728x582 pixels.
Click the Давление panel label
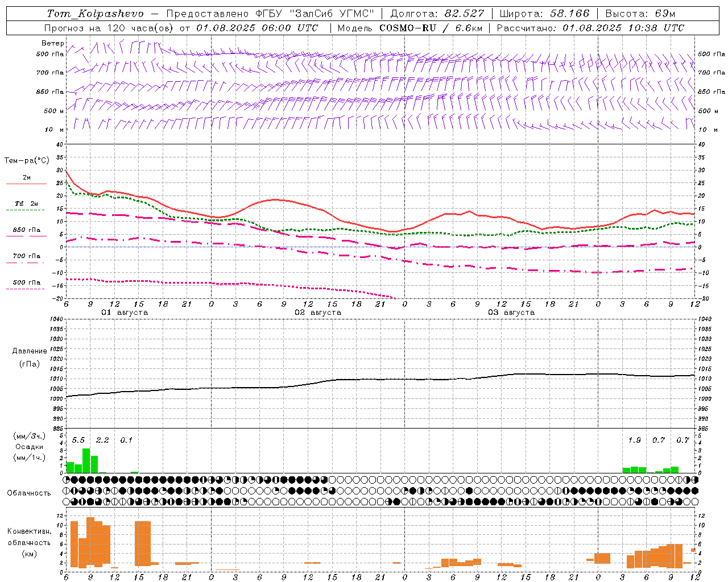coord(30,351)
